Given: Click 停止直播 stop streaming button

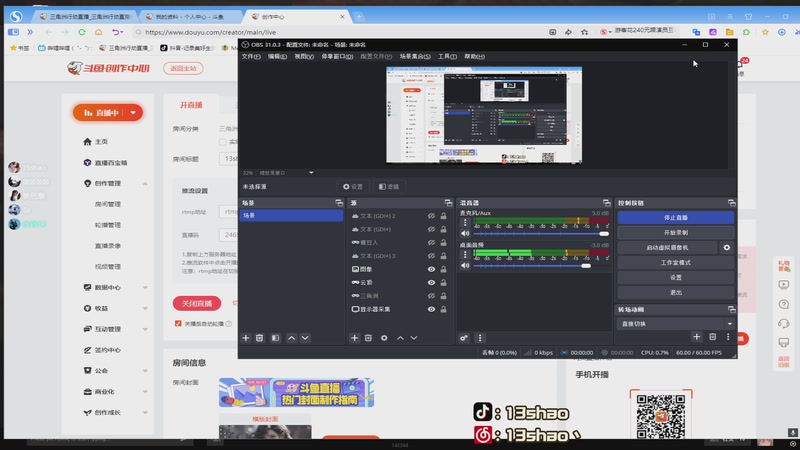Looking at the screenshot, I should tap(676, 218).
